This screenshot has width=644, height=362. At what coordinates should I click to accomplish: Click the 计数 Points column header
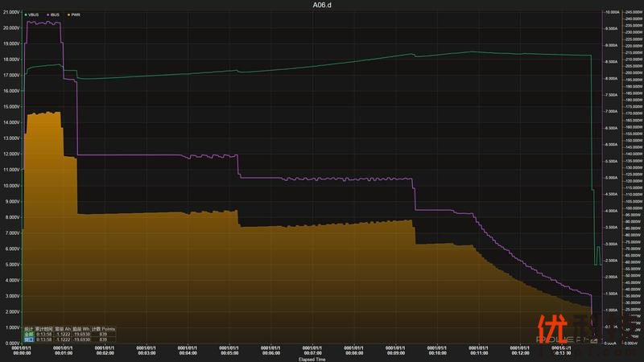tap(103, 328)
